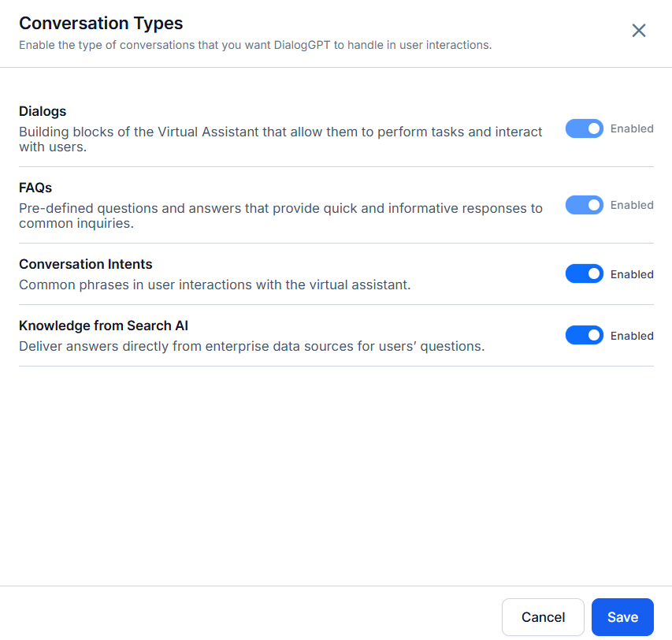Turn off Knowledge from Search AI switch

coord(585,336)
